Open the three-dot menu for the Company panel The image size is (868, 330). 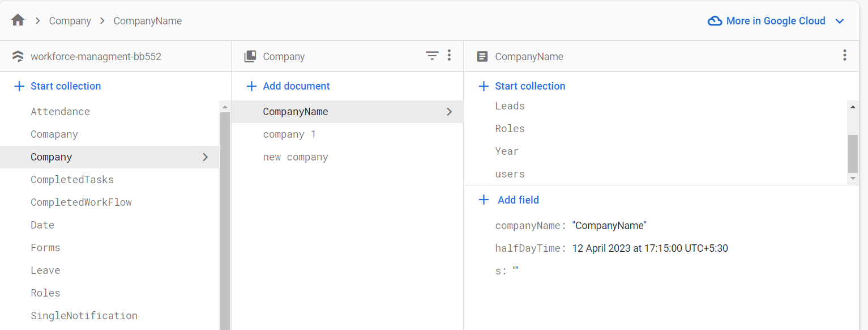coord(449,56)
